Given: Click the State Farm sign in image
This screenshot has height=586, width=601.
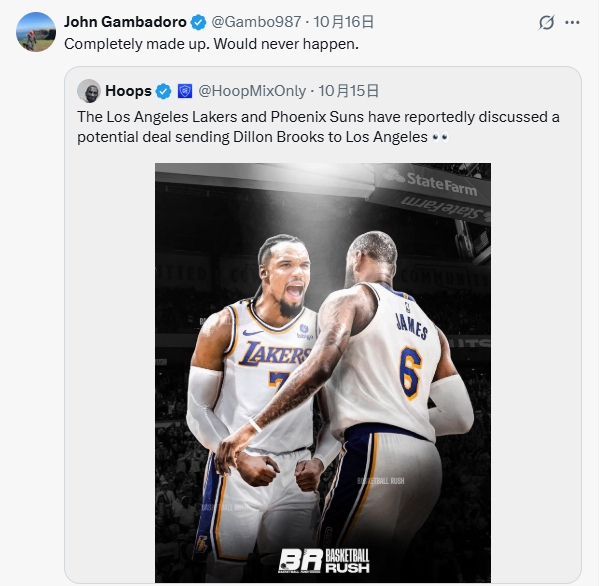Looking at the screenshot, I should point(442,181).
